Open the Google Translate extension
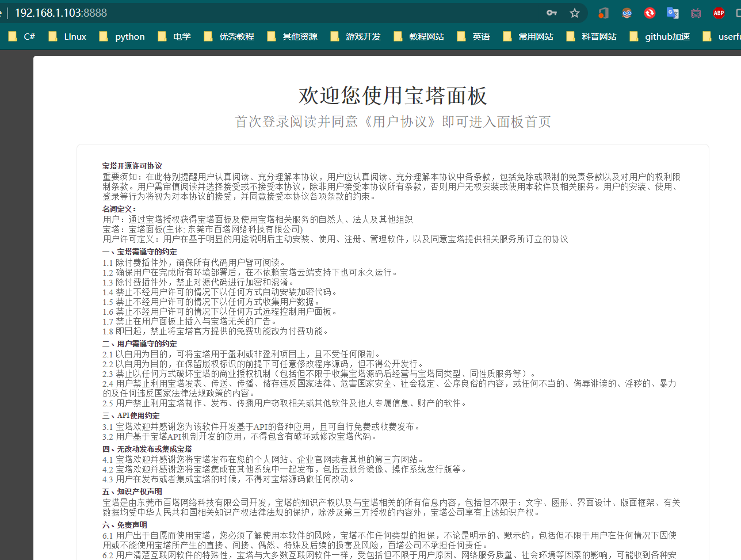 673,13
